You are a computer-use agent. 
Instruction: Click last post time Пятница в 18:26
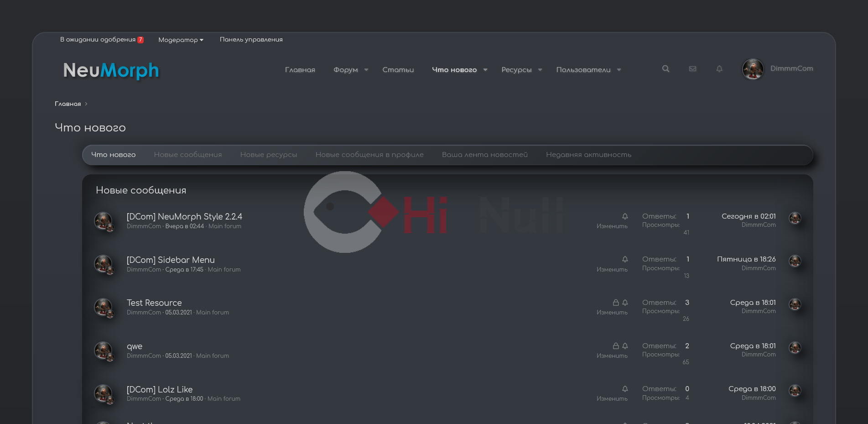coord(746,259)
